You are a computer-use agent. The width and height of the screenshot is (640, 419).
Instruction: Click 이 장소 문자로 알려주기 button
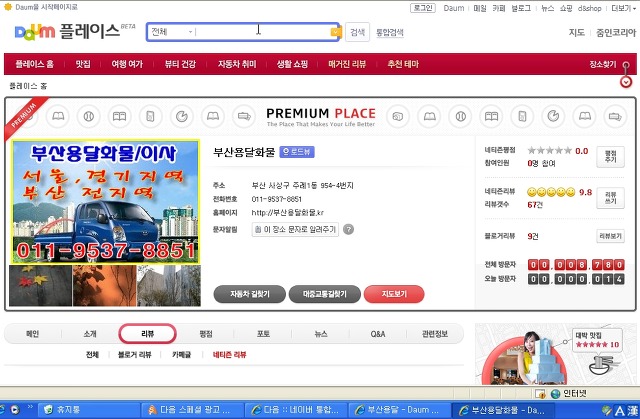coord(295,229)
